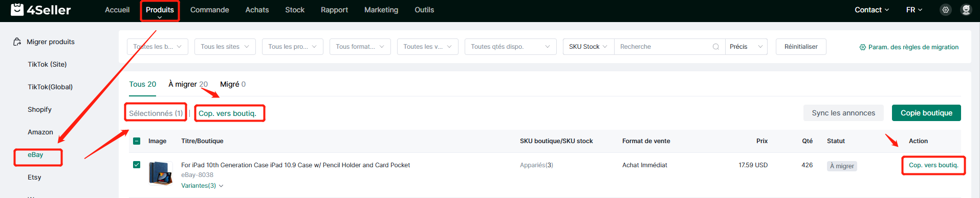The width and height of the screenshot is (980, 198).
Task: Click the Migrer produits sidebar icon
Action: pyautogui.click(x=17, y=42)
